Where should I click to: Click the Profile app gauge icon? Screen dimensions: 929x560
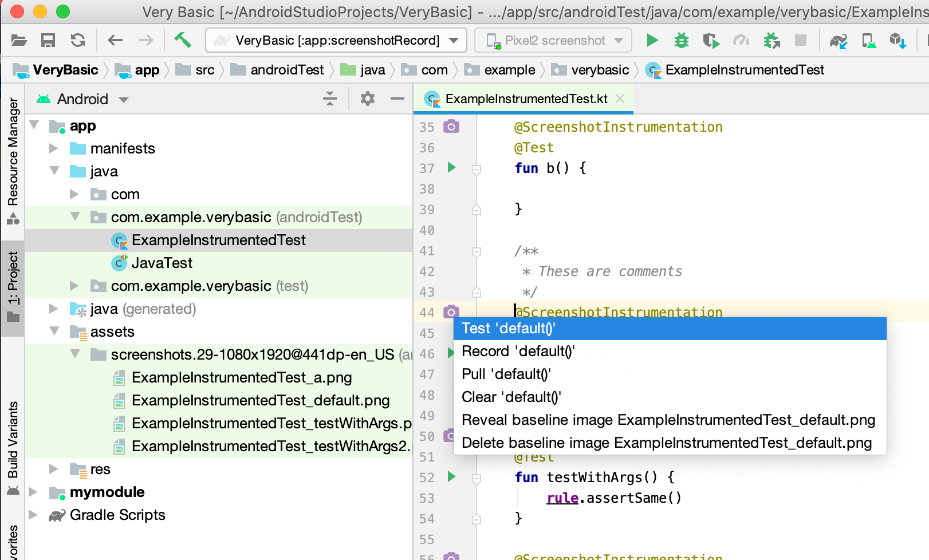[741, 40]
